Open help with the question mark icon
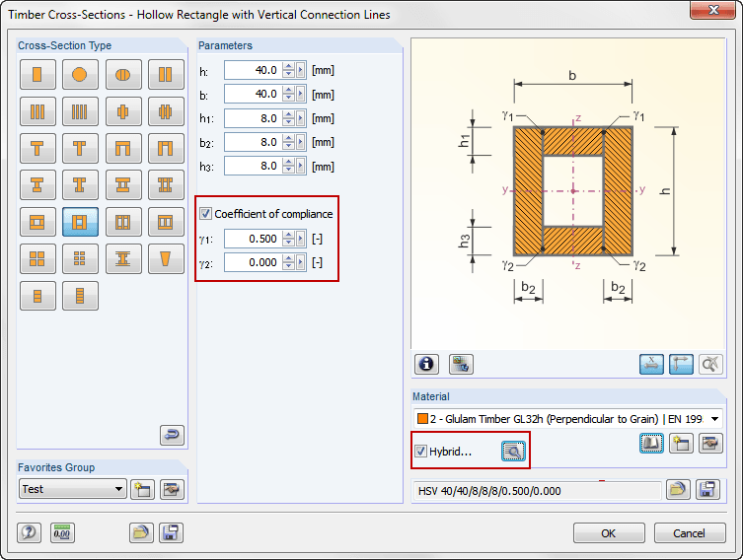Image resolution: width=743 pixels, height=560 pixels. point(29,532)
